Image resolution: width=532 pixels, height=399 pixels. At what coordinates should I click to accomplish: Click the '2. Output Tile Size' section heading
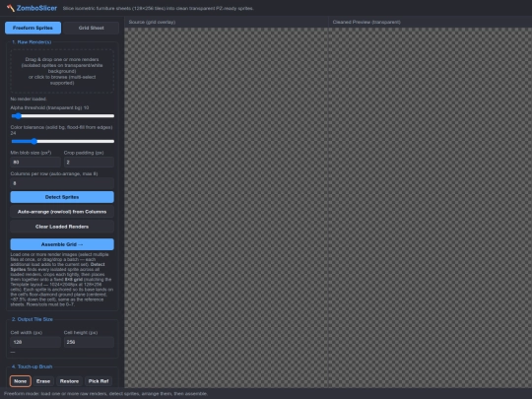[x=33, y=319]
